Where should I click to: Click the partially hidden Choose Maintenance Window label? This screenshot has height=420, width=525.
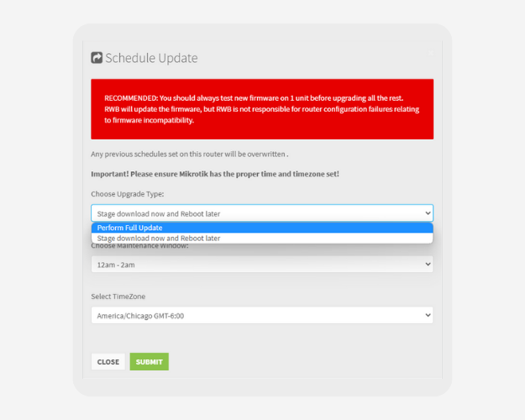pos(140,246)
